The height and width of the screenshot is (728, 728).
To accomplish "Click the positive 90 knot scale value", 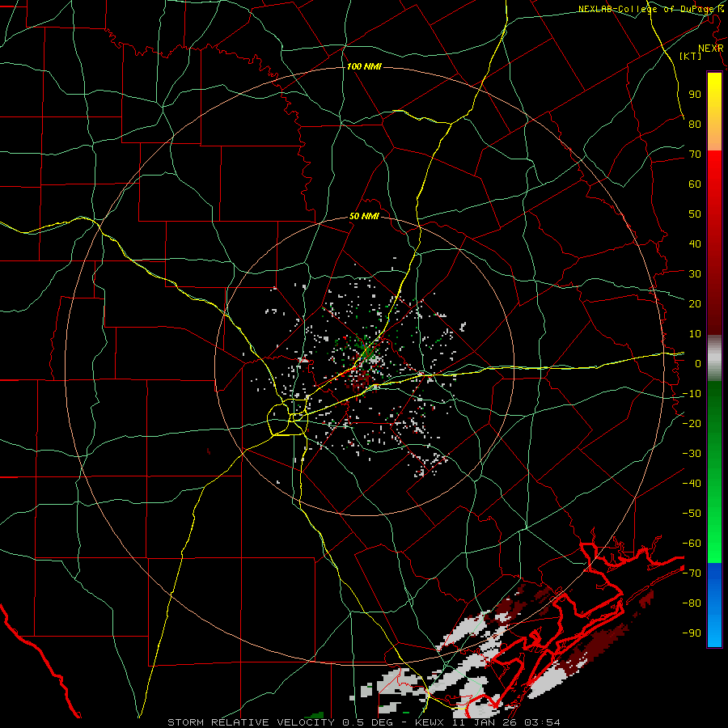I will [695, 95].
